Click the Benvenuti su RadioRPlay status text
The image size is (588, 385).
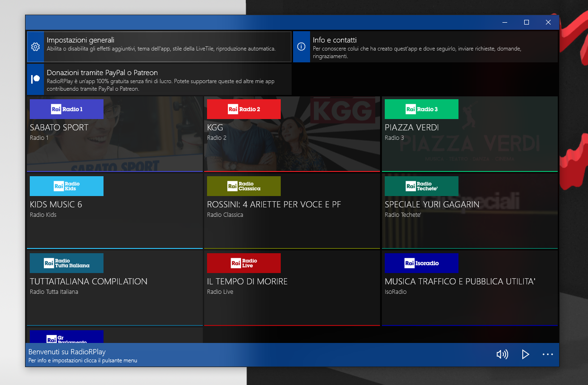[67, 352]
